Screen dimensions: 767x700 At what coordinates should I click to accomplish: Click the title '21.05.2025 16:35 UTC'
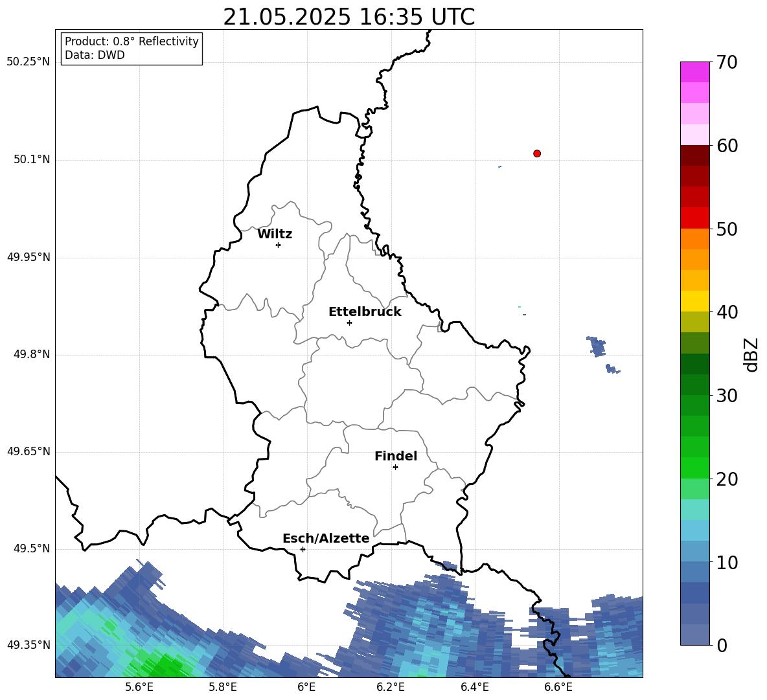(x=349, y=17)
